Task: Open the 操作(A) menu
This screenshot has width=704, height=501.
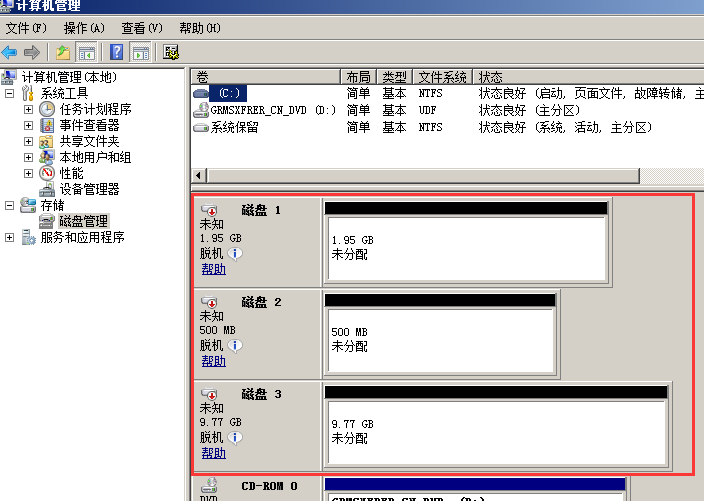Action: click(x=84, y=28)
